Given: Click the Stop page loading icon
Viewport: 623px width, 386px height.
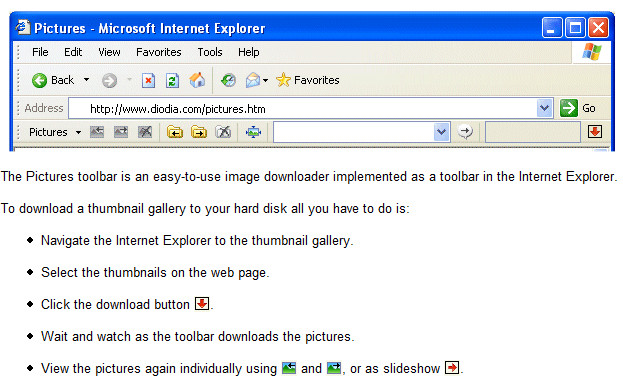Looking at the screenshot, I should point(148,81).
